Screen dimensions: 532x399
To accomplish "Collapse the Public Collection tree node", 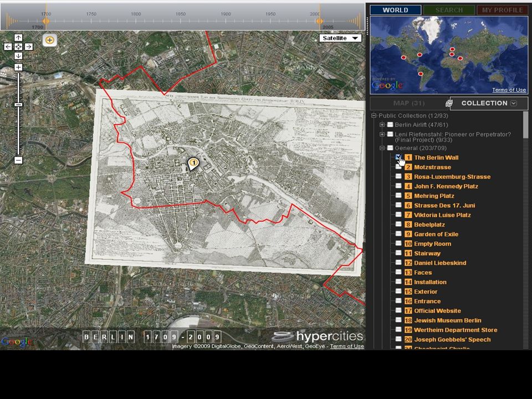I will tap(374, 116).
